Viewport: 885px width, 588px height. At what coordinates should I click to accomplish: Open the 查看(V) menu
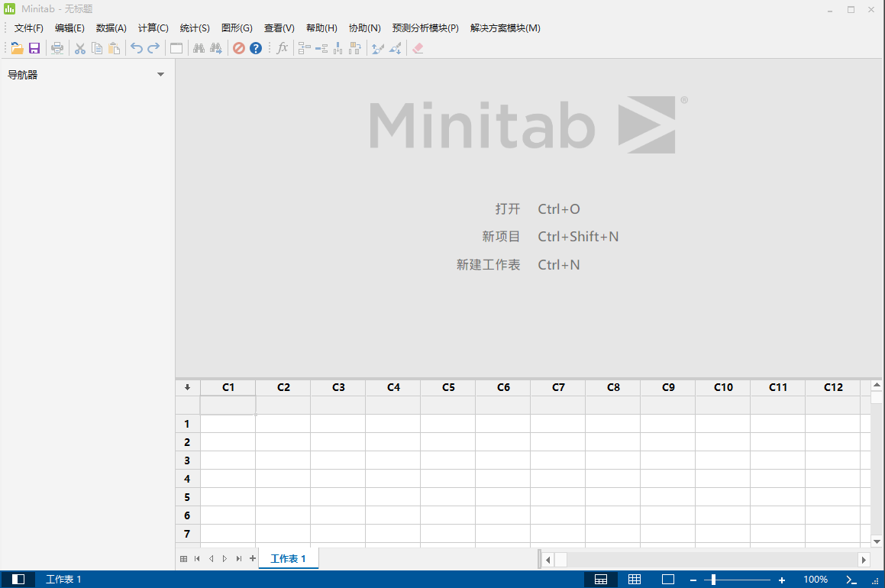click(279, 28)
